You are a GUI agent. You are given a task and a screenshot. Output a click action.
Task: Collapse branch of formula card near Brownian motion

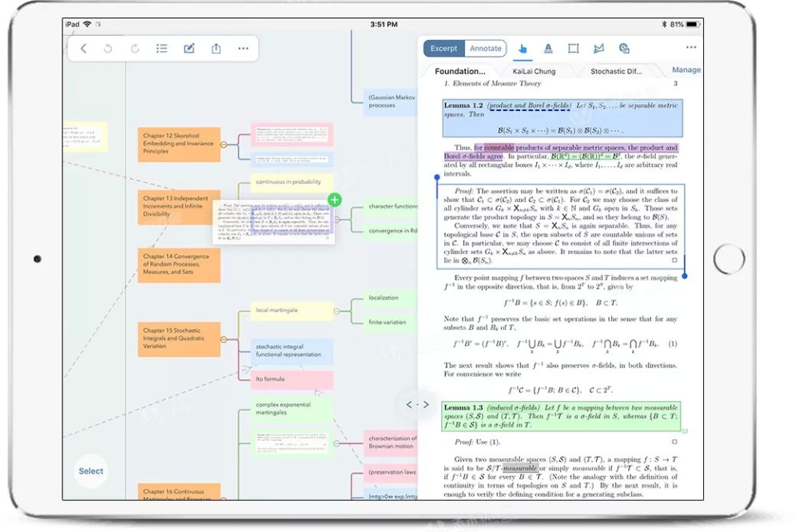(x=336, y=443)
